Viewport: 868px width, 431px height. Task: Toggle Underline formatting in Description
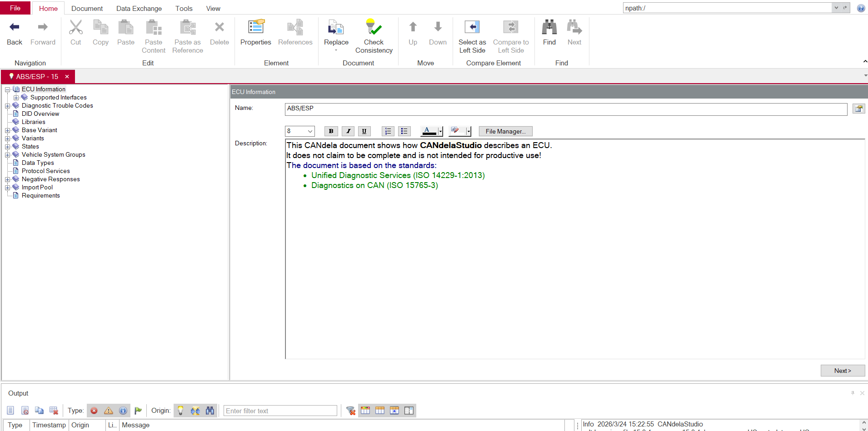[364, 131]
